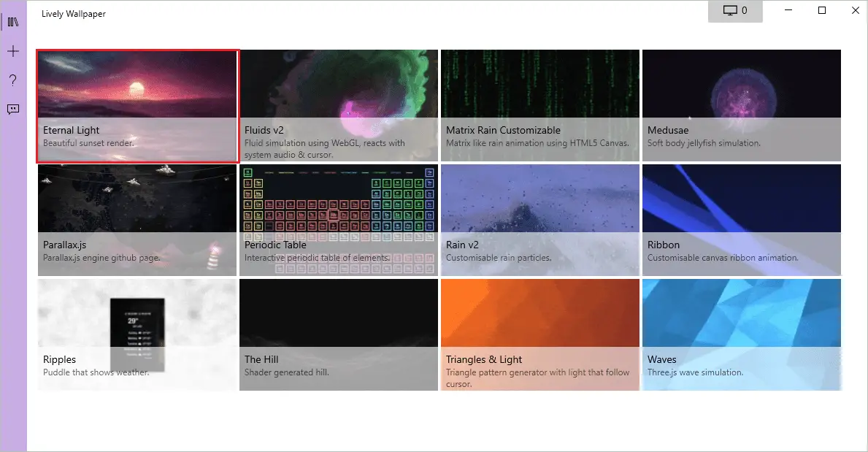This screenshot has width=868, height=452.
Task: Click the display 0 selector button
Action: 735,11
